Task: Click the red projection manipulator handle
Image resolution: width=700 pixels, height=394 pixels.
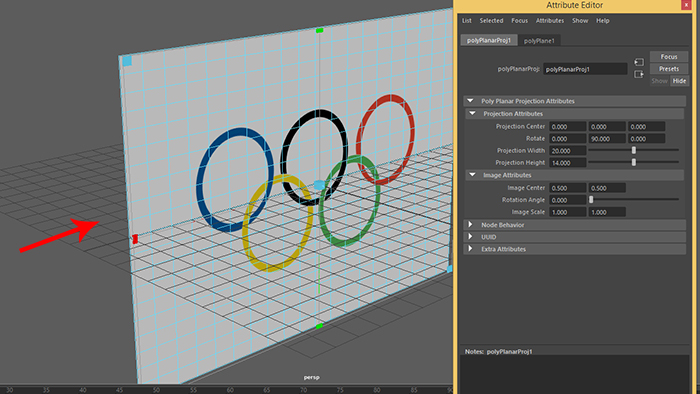Action: [135, 239]
